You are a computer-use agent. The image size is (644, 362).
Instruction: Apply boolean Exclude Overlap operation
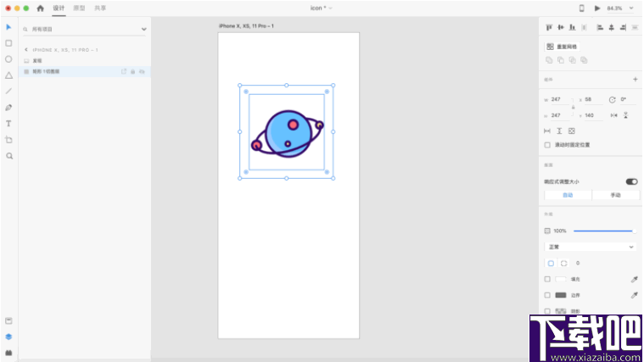584,60
